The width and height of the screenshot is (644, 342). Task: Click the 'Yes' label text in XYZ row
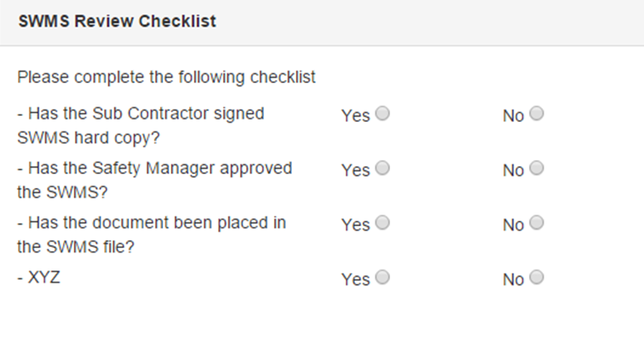click(355, 279)
